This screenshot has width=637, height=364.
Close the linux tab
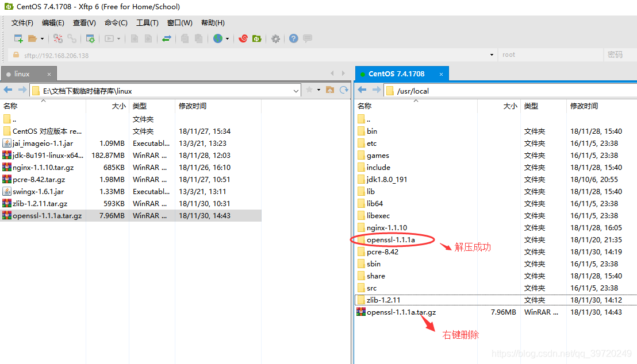point(49,74)
